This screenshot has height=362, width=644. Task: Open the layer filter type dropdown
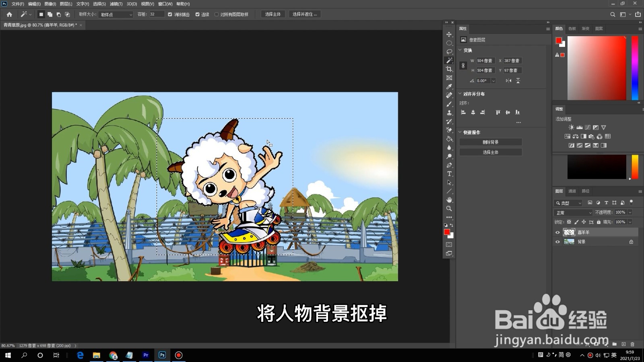click(x=568, y=203)
